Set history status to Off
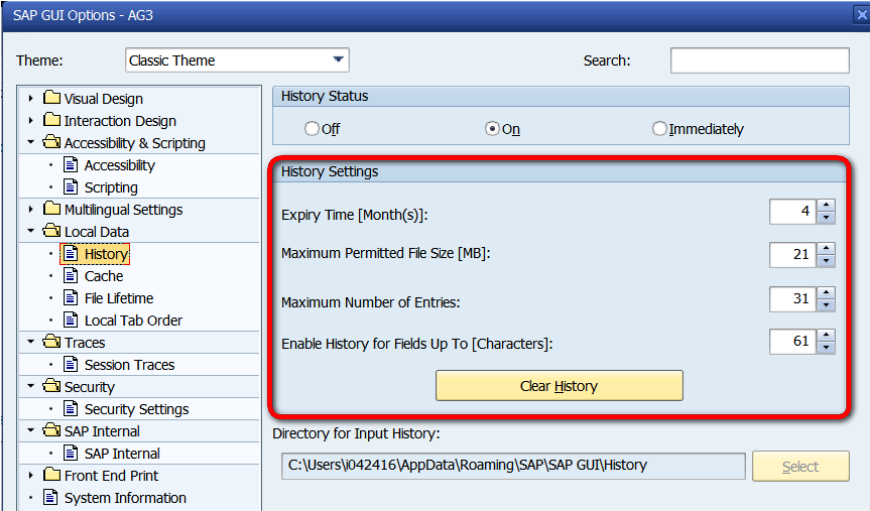Image resolution: width=870 pixels, height=511 pixels. (312, 129)
